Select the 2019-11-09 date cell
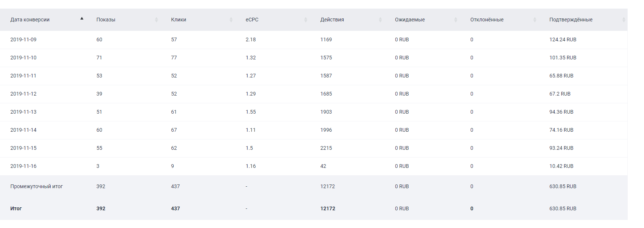This screenshot has height=228, width=644. click(x=23, y=40)
